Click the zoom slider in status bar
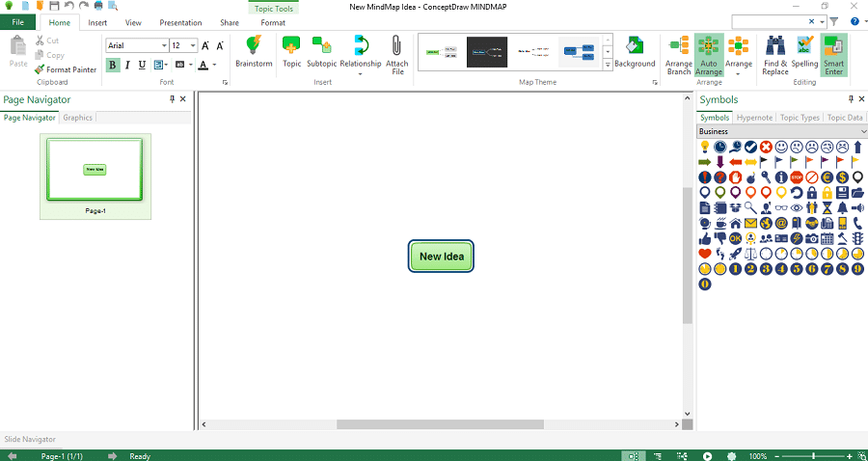This screenshot has height=461, width=868. click(x=813, y=456)
